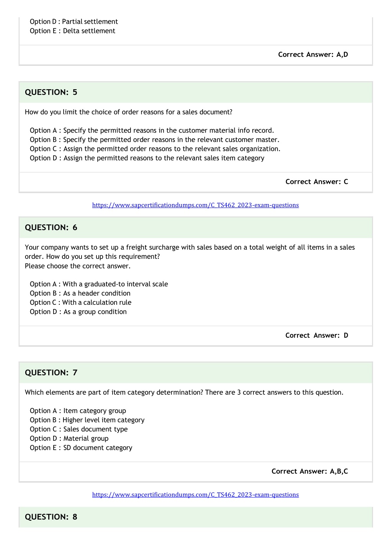Viewport: 392px width, 554px height.
Task: Click Correct Answer: A,B,C text
Action: click(310, 471)
